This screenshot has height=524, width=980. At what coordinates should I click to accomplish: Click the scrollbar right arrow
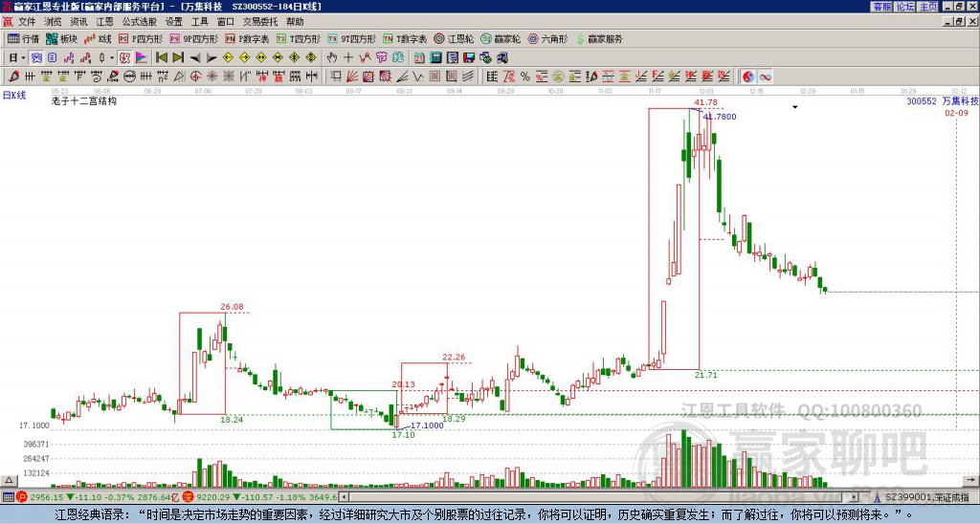(x=855, y=497)
